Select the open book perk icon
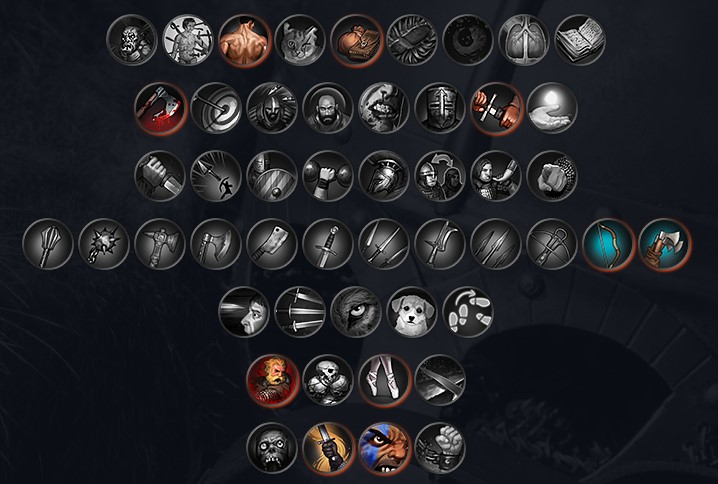The width and height of the screenshot is (718, 484). pyautogui.click(x=580, y=40)
